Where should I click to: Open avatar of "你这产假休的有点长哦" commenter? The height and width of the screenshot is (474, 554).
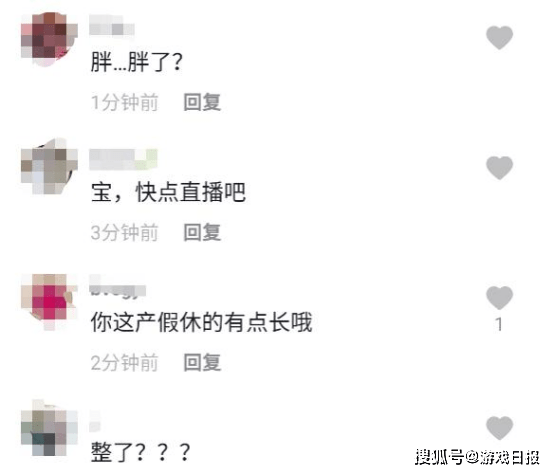click(49, 301)
